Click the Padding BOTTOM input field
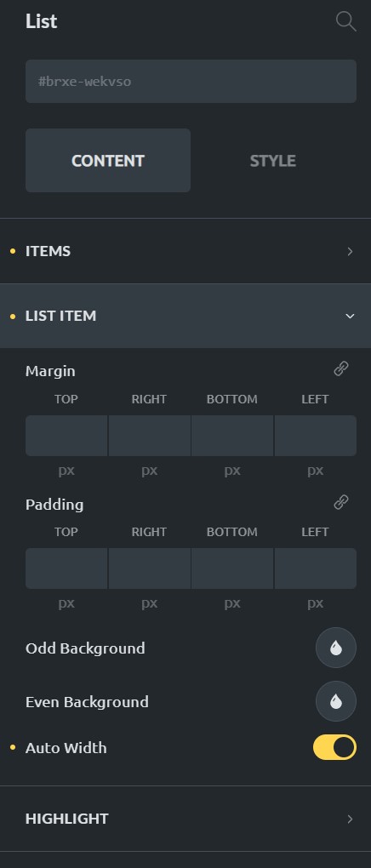371x868 pixels. (232, 568)
